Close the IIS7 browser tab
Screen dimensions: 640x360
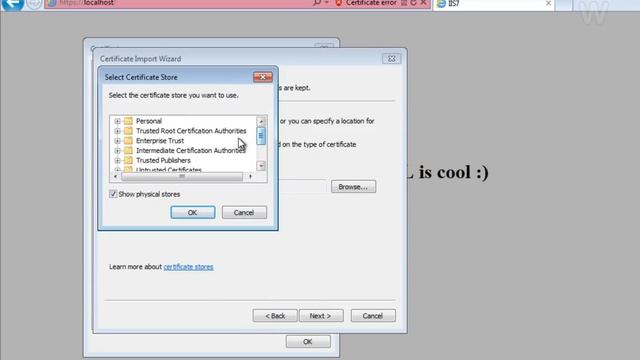coord(548,4)
